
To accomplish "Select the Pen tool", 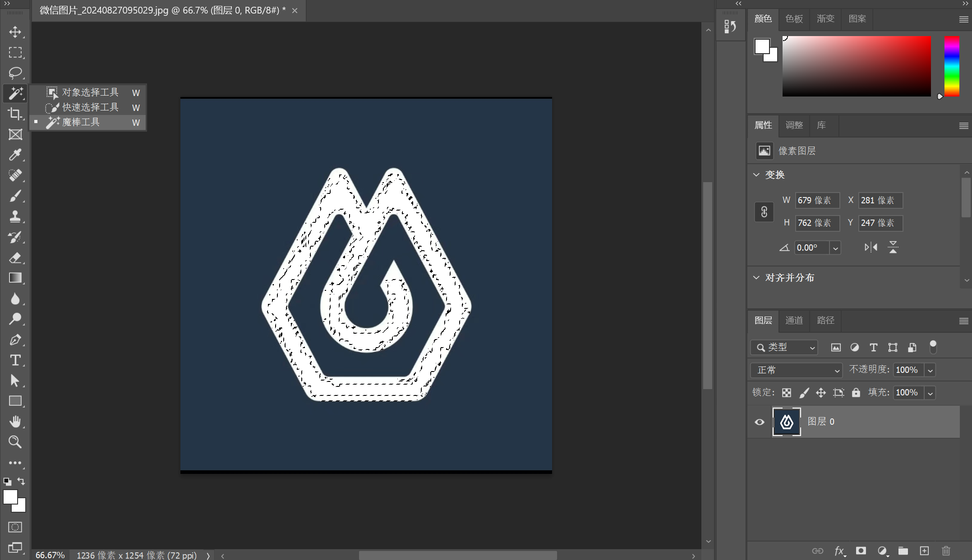I will pos(15,340).
